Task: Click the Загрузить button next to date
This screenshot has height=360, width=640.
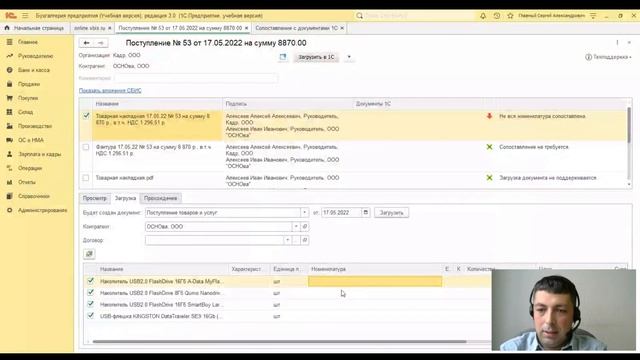Action: tap(391, 213)
